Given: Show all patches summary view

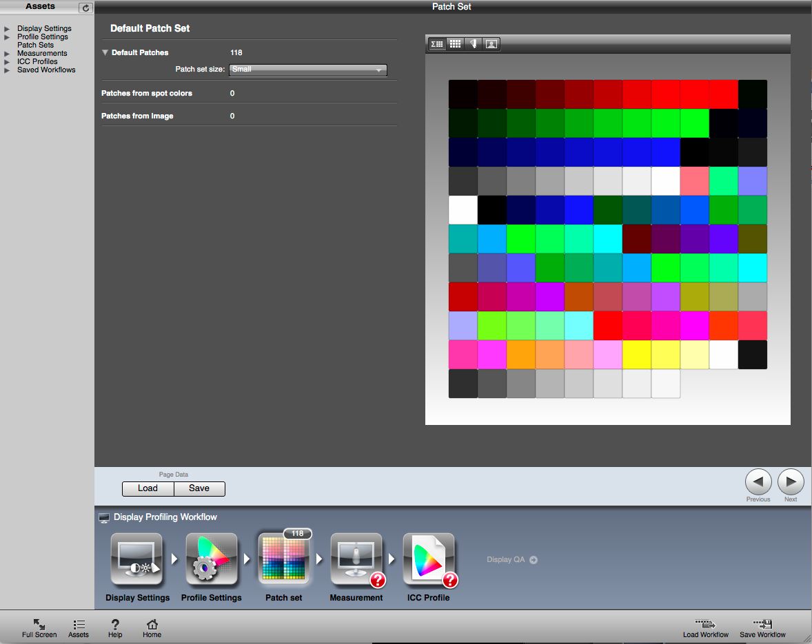Looking at the screenshot, I should (x=437, y=44).
